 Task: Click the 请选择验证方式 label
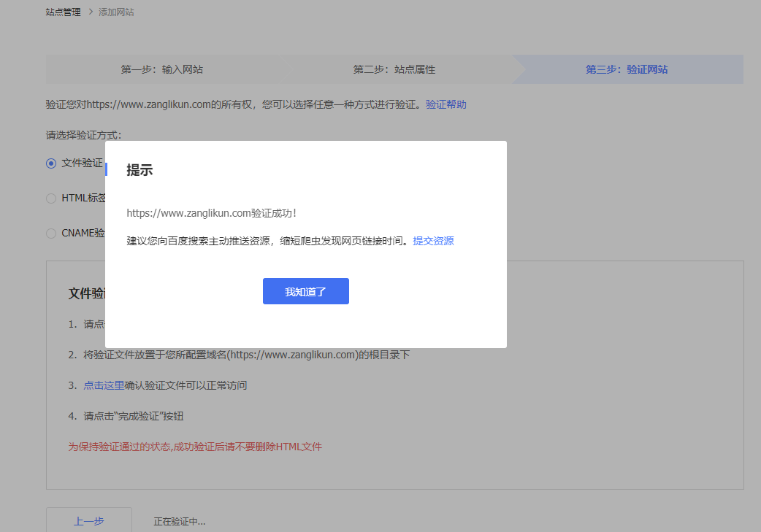[x=83, y=135]
